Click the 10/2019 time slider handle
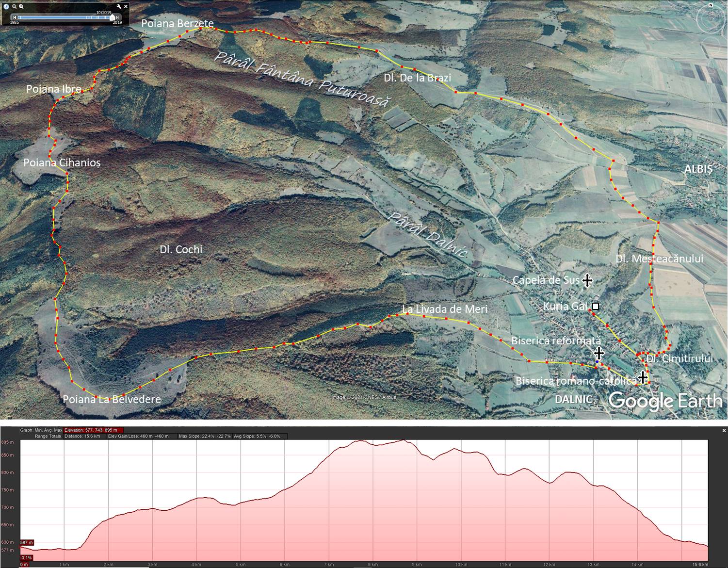728x568 pixels. [113, 17]
